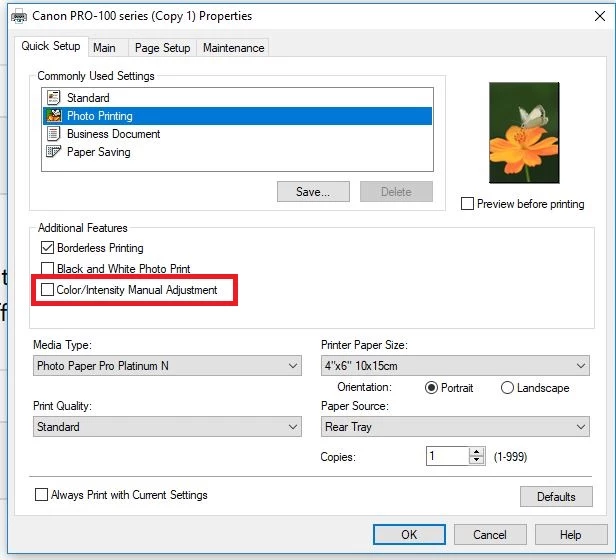Click the Save... button
Viewport: 616px width, 560px height.
coord(313,192)
